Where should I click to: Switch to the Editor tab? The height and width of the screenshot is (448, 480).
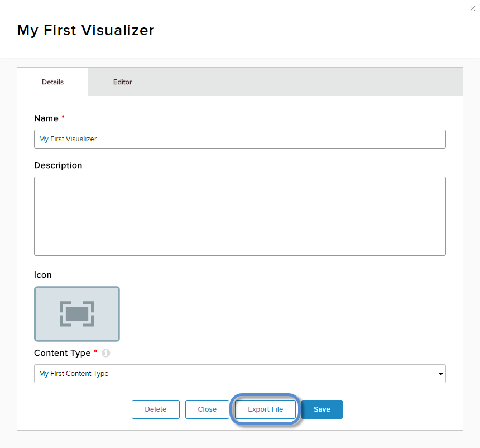point(122,82)
